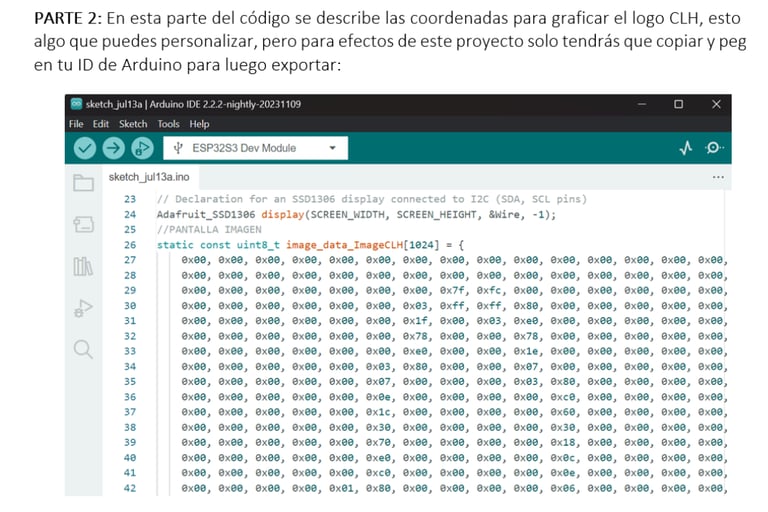This screenshot has width=768, height=512.
Task: Click the image_data_ImageCLH identifier
Action: [345, 244]
